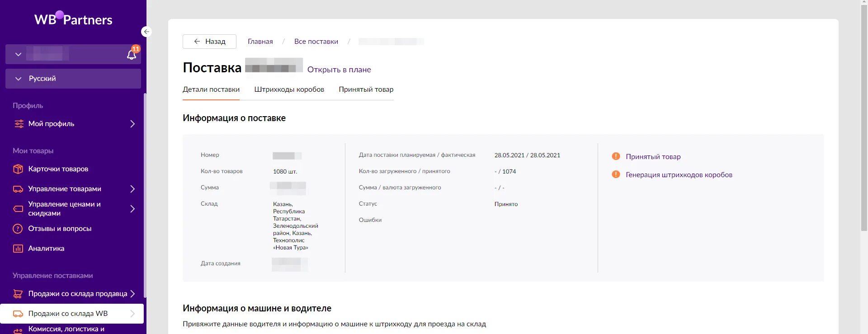This screenshot has height=334, width=868.
Task: Open Все поставки breadcrumb link
Action: [x=316, y=42]
